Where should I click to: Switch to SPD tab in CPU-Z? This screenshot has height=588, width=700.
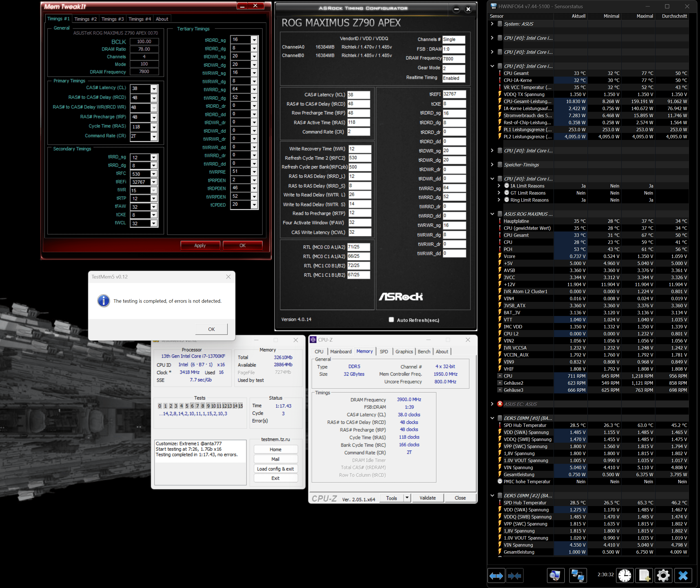click(384, 351)
